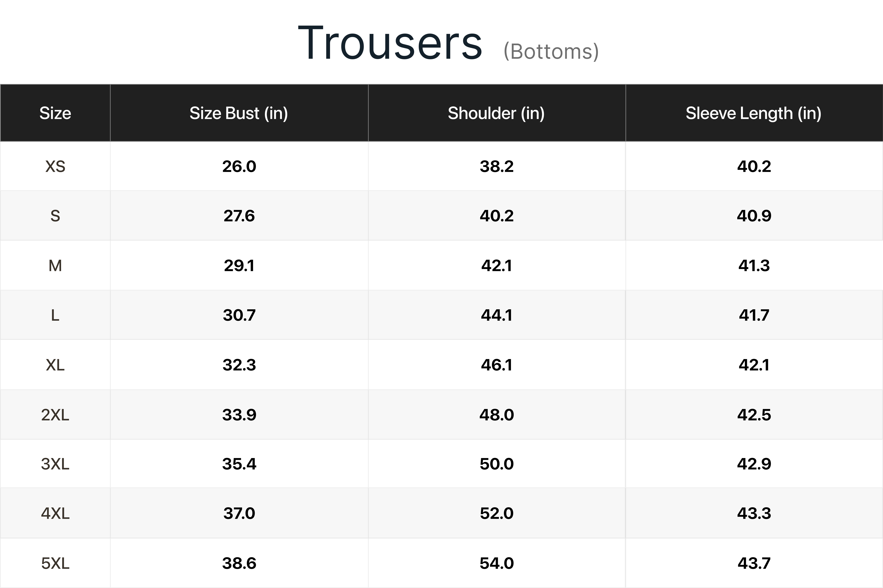Select the L shoulder value 44.1
Viewport: 883px width, 588px height.
coord(497,315)
